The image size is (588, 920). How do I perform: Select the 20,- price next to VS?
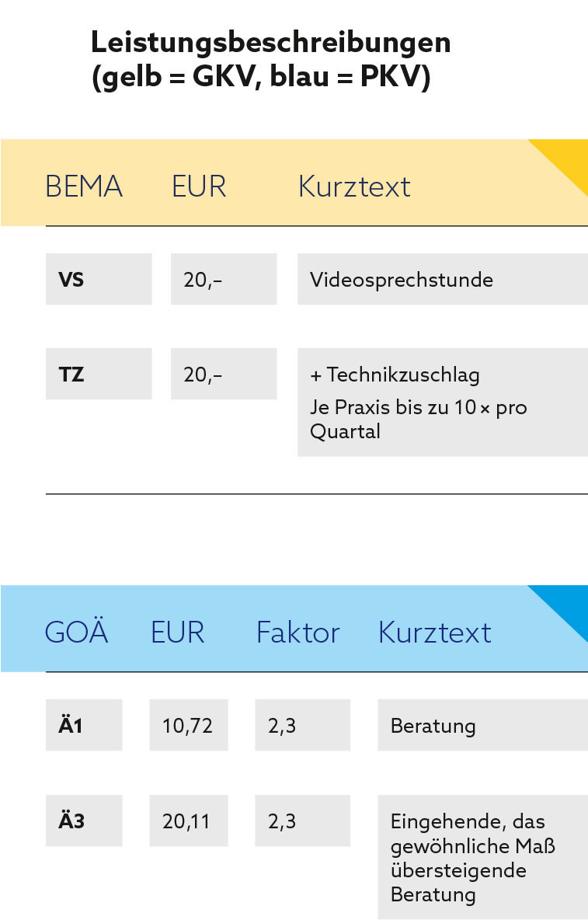[224, 279]
